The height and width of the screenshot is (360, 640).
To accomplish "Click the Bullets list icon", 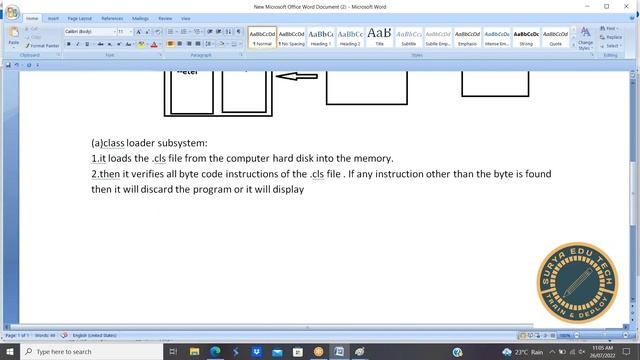I will click(172, 31).
